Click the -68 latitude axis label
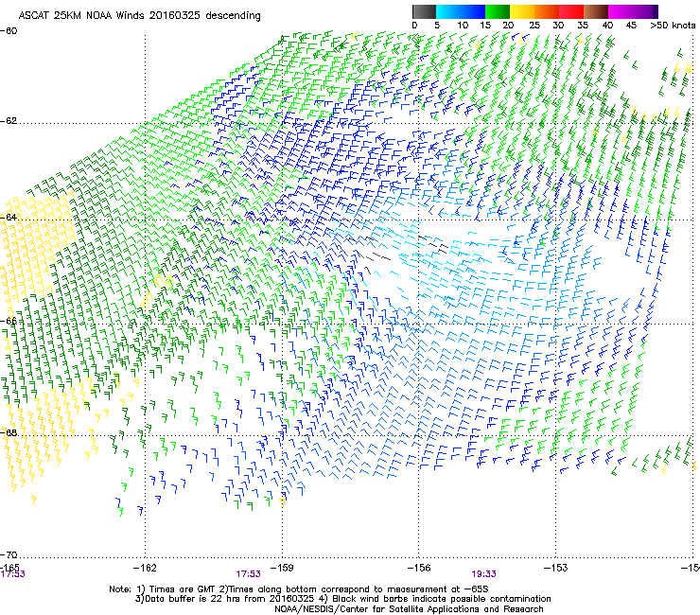 (x=9, y=432)
